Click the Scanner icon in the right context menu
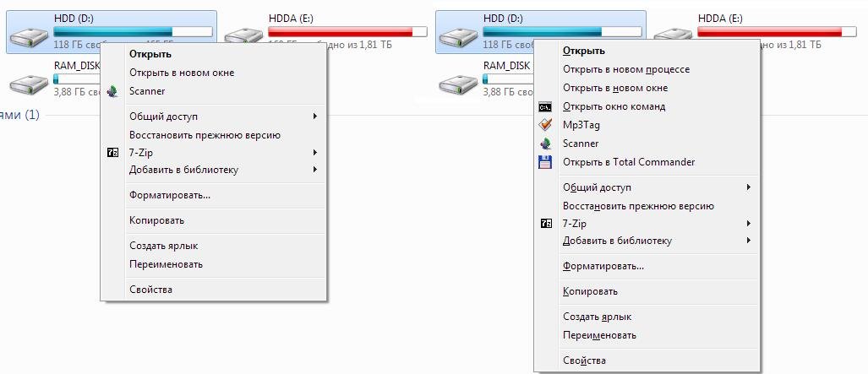Screen dimensions: 868x374 point(545,144)
